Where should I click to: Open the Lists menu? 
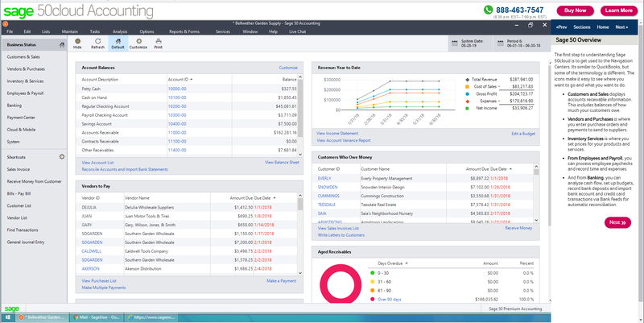(46, 31)
